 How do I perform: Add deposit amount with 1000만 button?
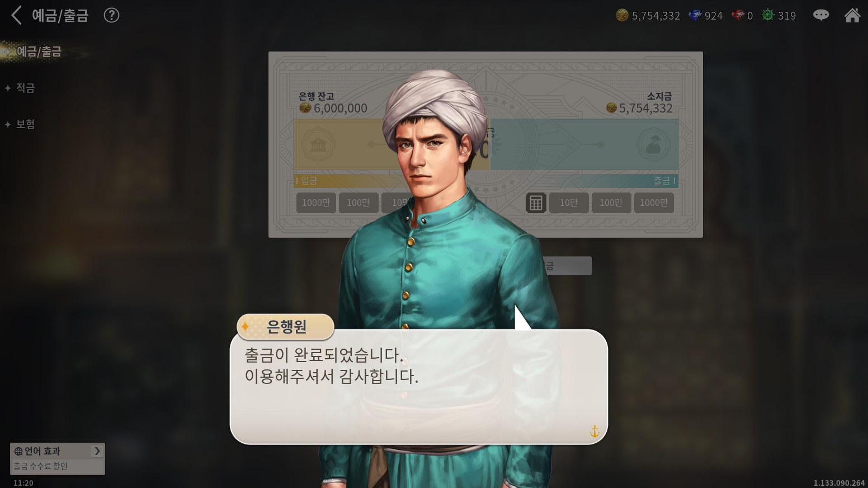(x=316, y=203)
